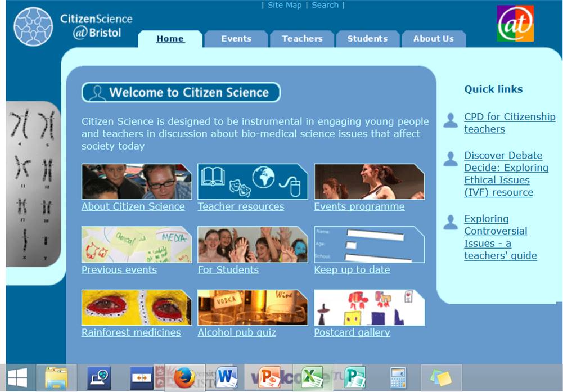Open File Explorer from the taskbar
This screenshot has height=392, width=563.
[x=56, y=377]
